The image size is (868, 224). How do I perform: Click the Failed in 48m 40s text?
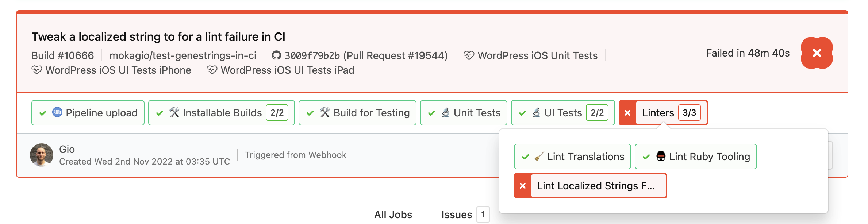[748, 53]
